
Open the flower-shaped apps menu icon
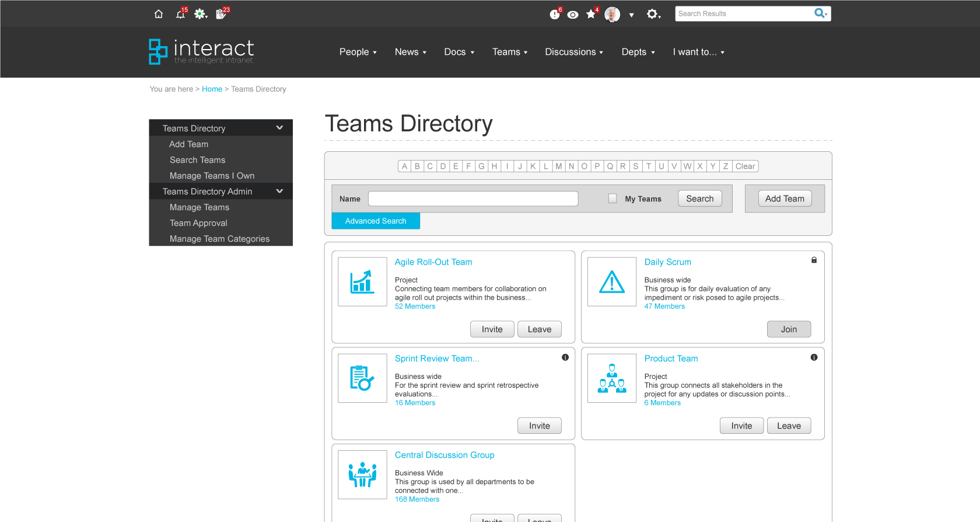(200, 14)
